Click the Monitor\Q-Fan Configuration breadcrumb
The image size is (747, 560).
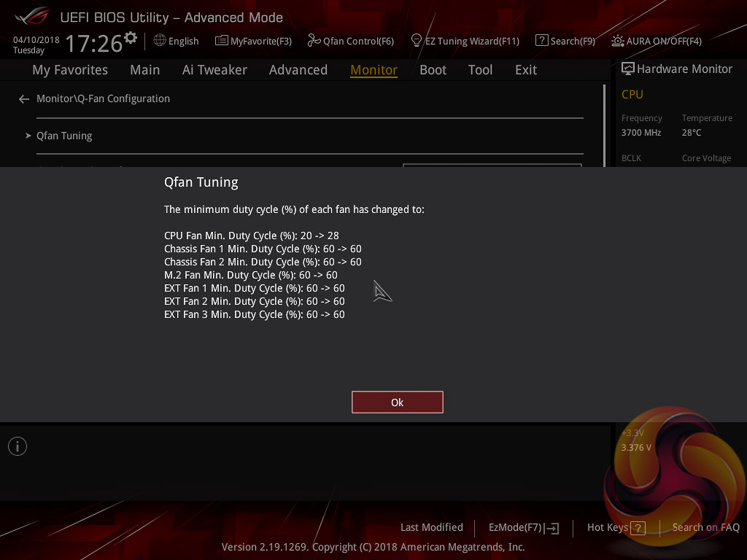coord(103,98)
